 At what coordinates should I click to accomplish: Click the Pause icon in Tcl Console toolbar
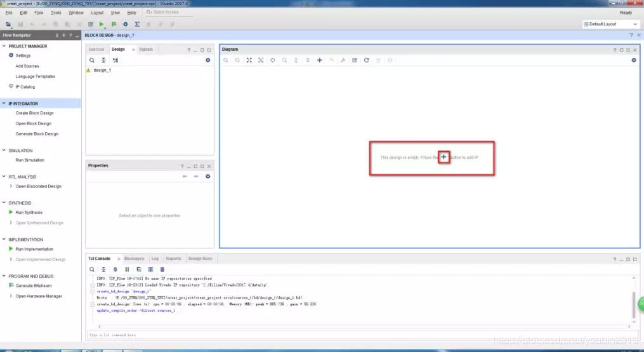127,269
